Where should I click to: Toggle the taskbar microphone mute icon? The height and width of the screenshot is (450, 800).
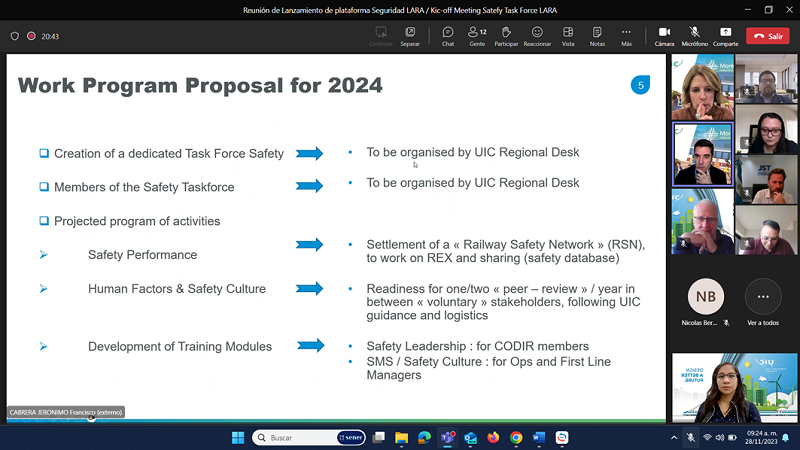click(x=690, y=437)
